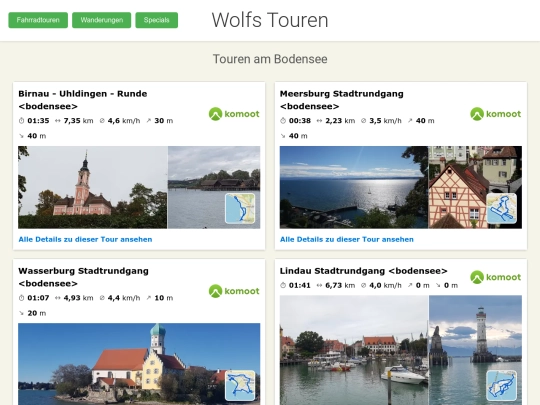
Task: Click descent arrow icon in Lindau card
Action: click(x=438, y=285)
